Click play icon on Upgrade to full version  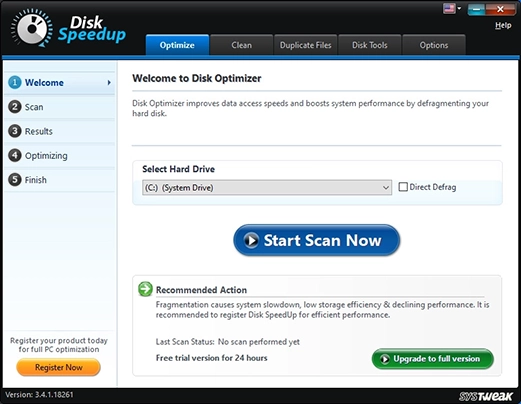[x=385, y=359]
